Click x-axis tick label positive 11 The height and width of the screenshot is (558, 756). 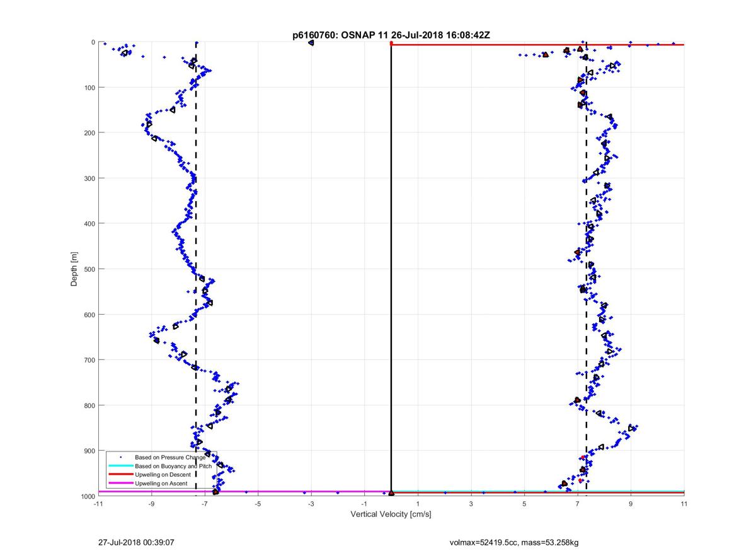pos(684,504)
